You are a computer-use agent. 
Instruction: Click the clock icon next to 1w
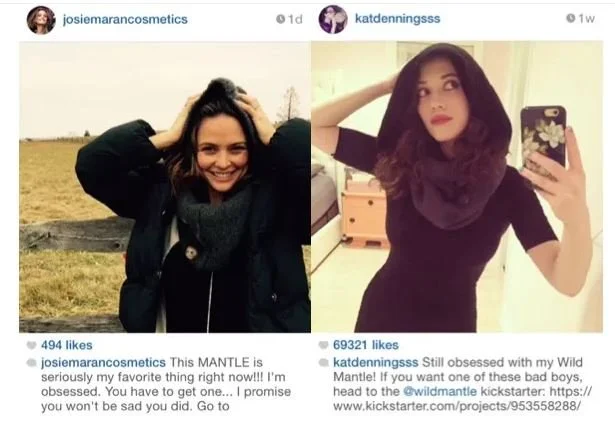coord(571,18)
